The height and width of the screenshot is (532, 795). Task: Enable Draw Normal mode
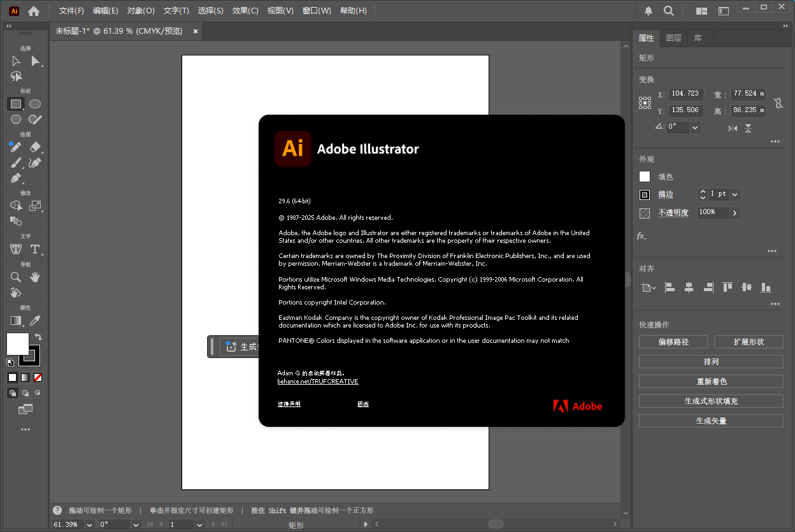tap(13, 393)
